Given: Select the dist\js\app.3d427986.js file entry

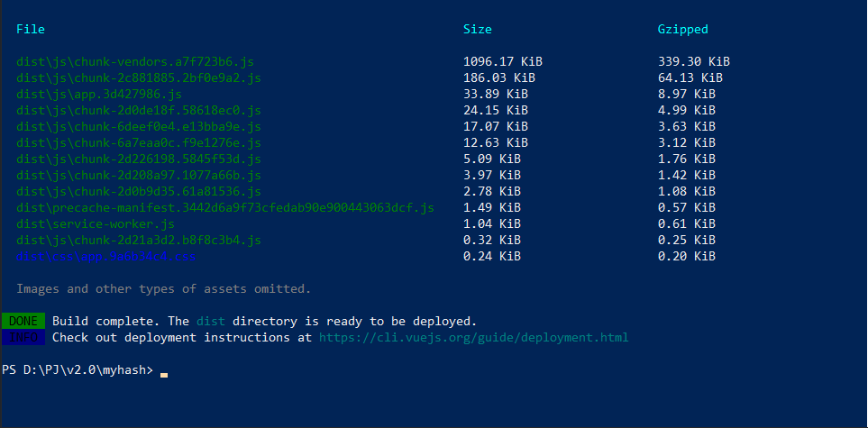Looking at the screenshot, I should point(99,95).
